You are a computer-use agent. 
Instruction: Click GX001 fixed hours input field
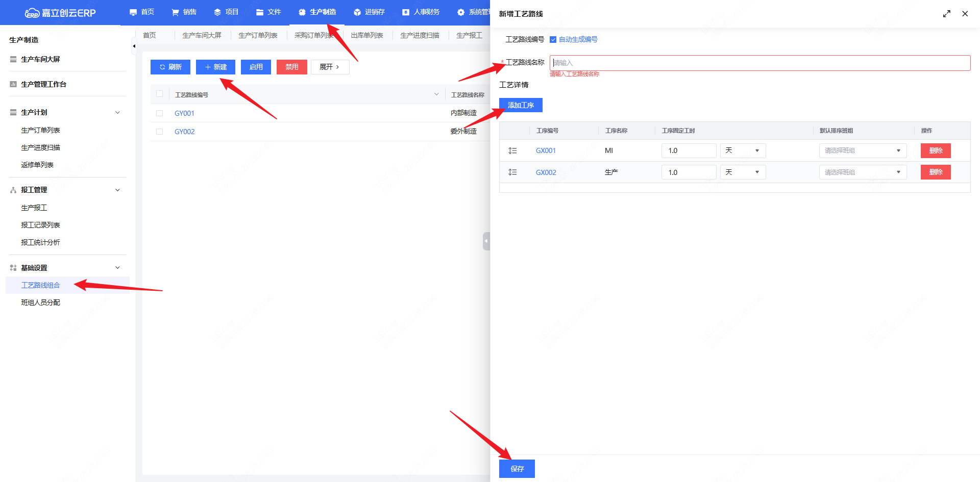pos(689,150)
